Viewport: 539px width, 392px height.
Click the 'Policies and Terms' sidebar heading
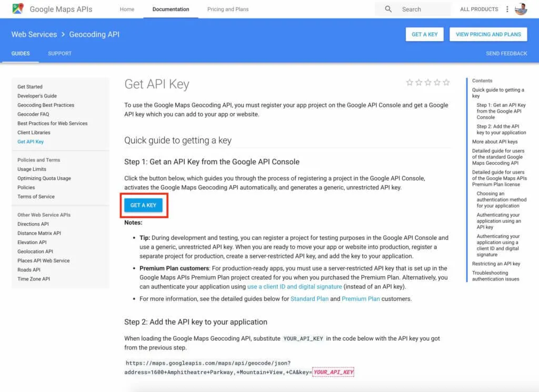point(39,160)
